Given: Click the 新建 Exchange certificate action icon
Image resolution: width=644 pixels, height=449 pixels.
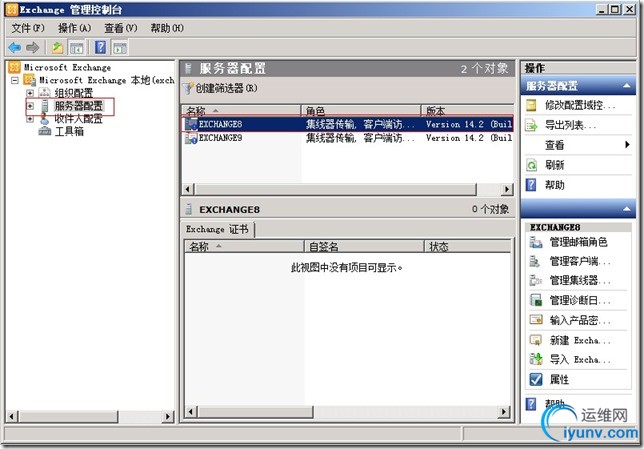Looking at the screenshot, I should [x=536, y=340].
